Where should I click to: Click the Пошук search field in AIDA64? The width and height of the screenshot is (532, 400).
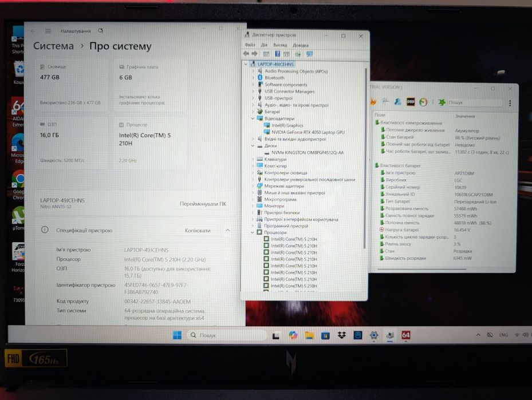point(474,102)
